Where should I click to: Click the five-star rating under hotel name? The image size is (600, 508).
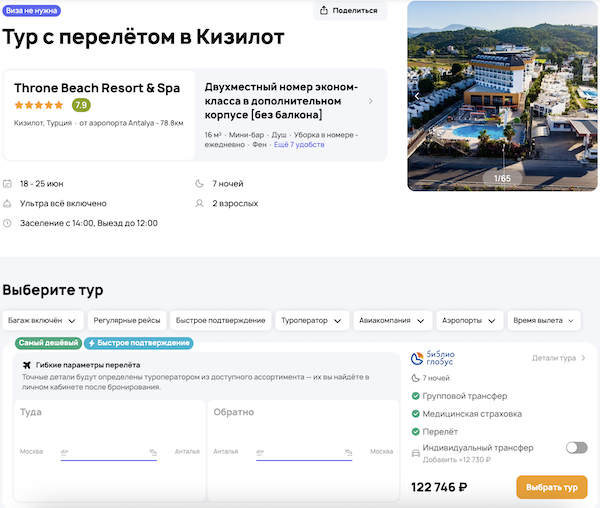[39, 105]
